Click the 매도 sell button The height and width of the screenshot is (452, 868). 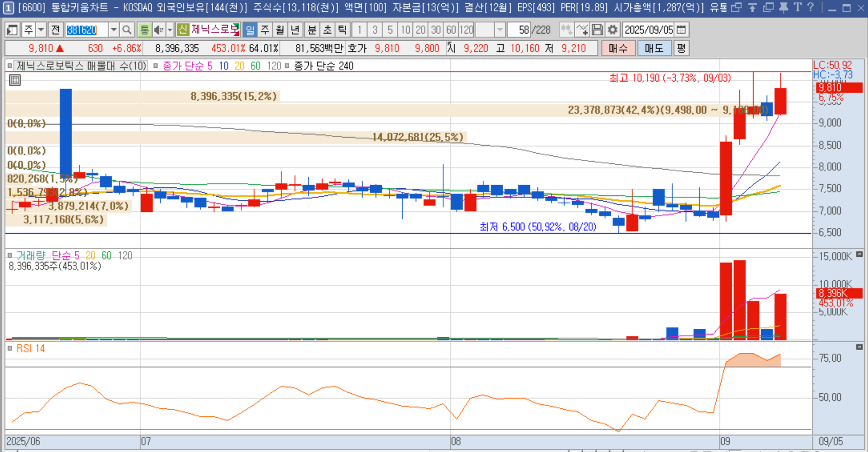[x=654, y=49]
